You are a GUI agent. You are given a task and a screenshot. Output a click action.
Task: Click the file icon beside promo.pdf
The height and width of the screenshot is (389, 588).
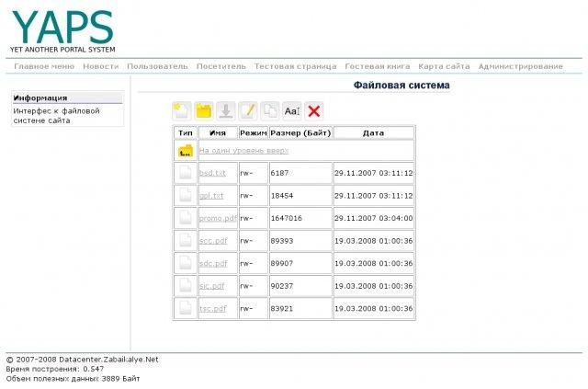click(x=186, y=218)
